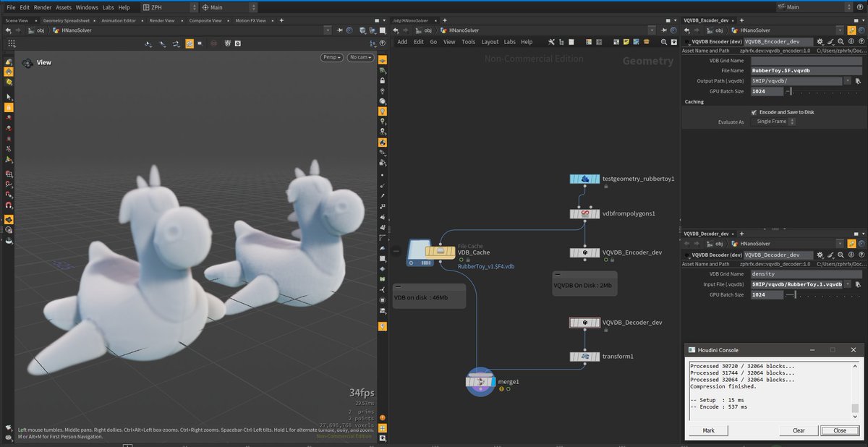Open the file chooser for Output Path (.vqvdb)

click(x=856, y=81)
